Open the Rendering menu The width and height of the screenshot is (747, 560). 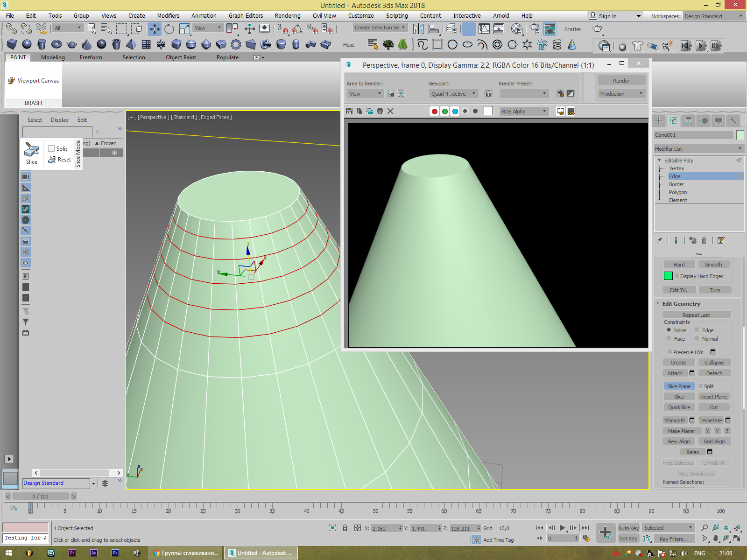tap(287, 15)
